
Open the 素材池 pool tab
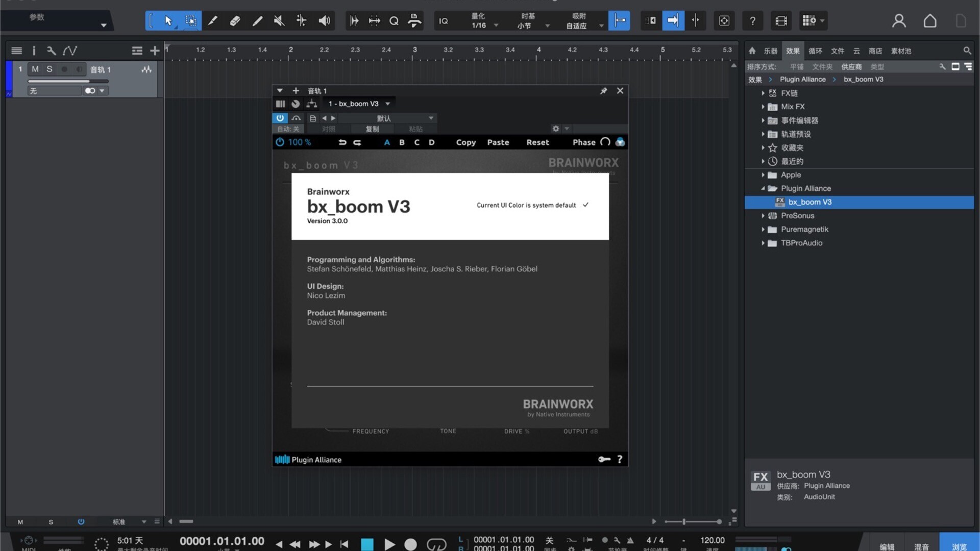click(x=901, y=51)
